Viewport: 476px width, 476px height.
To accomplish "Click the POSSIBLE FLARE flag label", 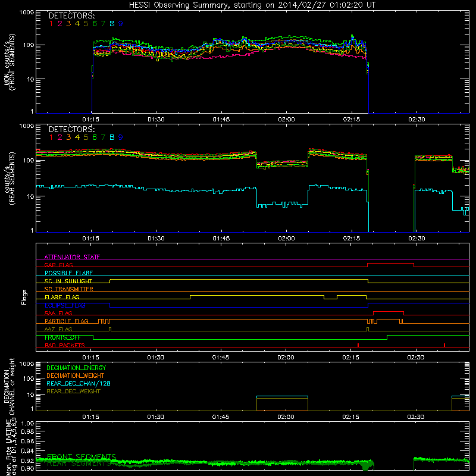I will 68,273.
